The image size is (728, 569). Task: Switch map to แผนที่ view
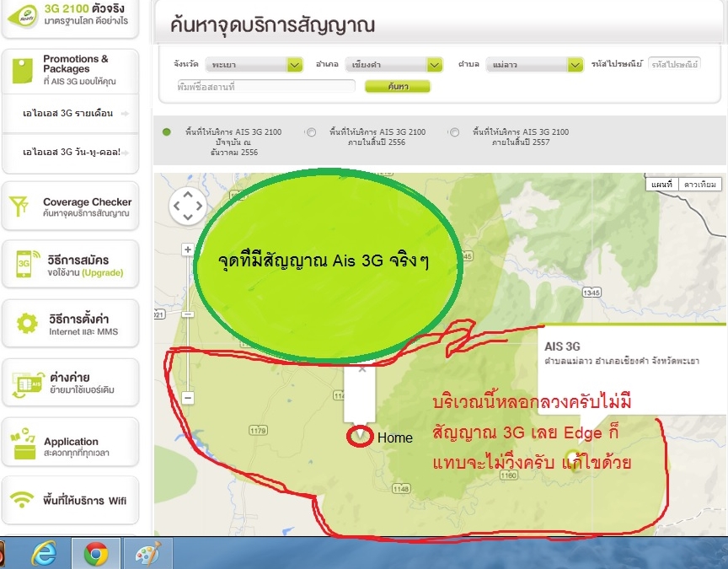pyautogui.click(x=661, y=185)
